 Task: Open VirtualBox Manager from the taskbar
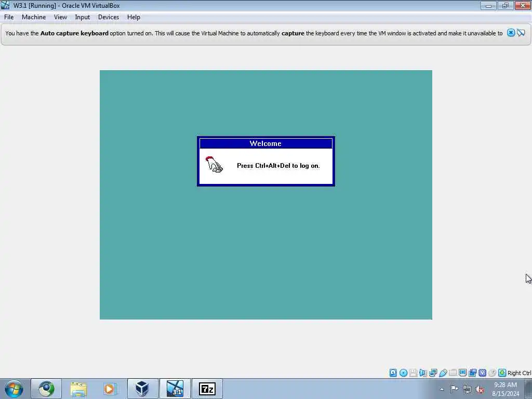[142, 389]
